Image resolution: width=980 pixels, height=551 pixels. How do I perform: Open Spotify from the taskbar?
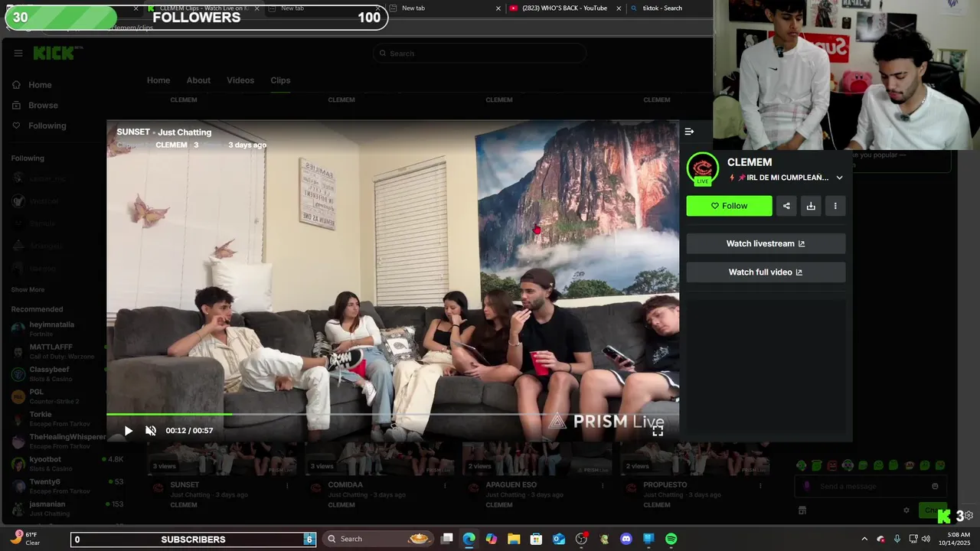coord(671,539)
